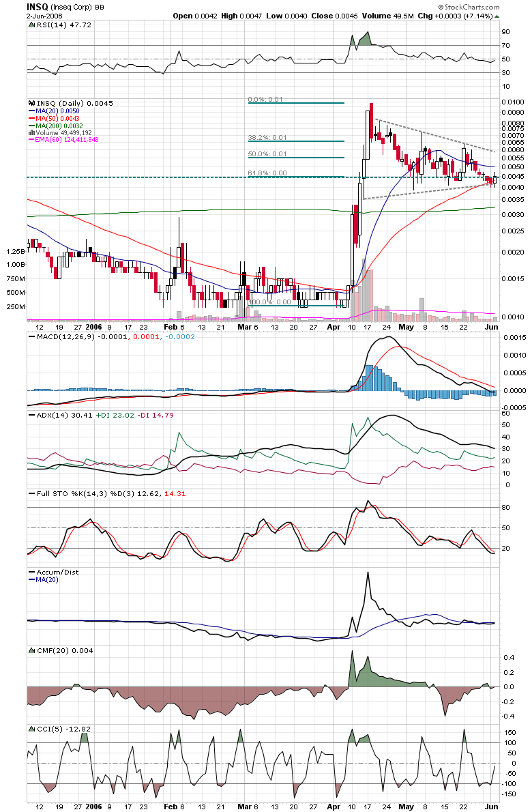Click the Full STO legend line icon
532x812 pixels.
click(x=31, y=493)
